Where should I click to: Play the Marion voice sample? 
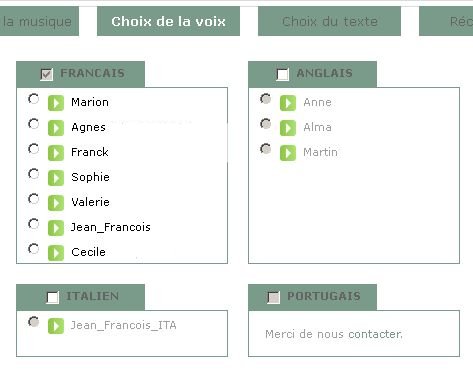[56, 103]
